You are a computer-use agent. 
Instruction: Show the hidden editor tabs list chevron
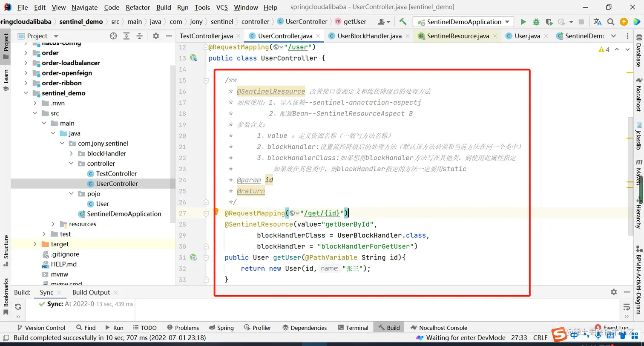pyautogui.click(x=613, y=36)
